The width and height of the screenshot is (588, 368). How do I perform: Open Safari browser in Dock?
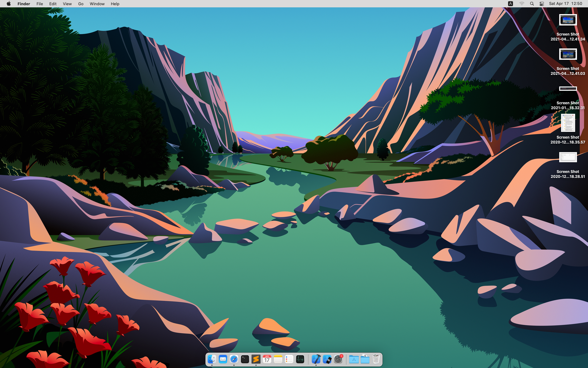coord(234,359)
